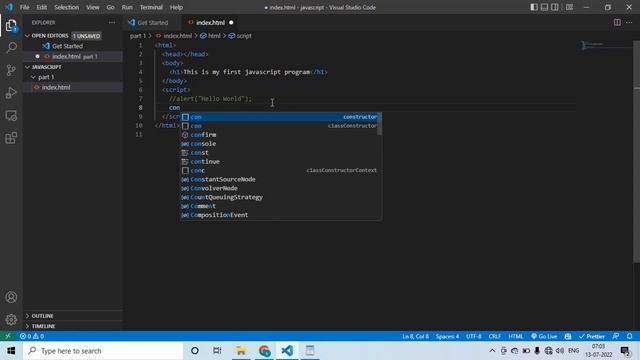640x360 pixels.
Task: Click the icon right of Go Live
Action: point(568,336)
